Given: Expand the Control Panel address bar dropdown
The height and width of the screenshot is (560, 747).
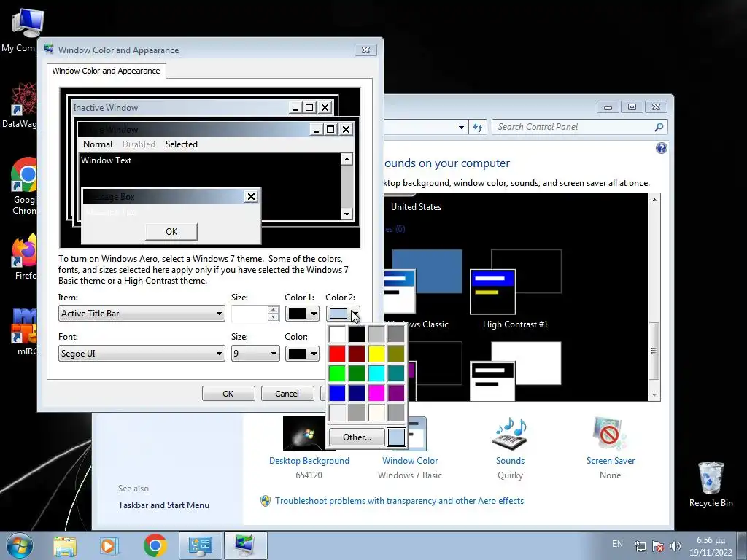Looking at the screenshot, I should point(461,127).
